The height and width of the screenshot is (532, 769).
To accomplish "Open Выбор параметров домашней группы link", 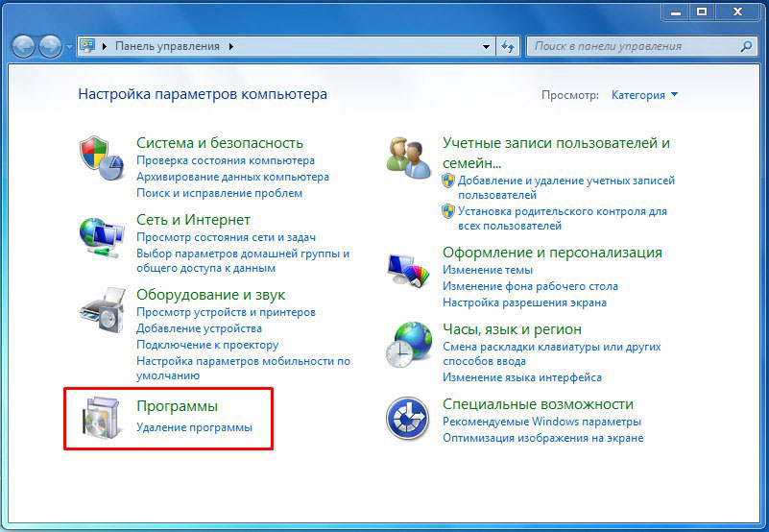I will pyautogui.click(x=243, y=261).
